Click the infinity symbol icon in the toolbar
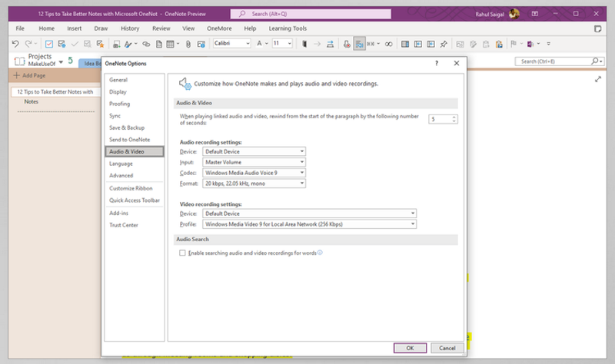The height and width of the screenshot is (364, 615). 389,44
